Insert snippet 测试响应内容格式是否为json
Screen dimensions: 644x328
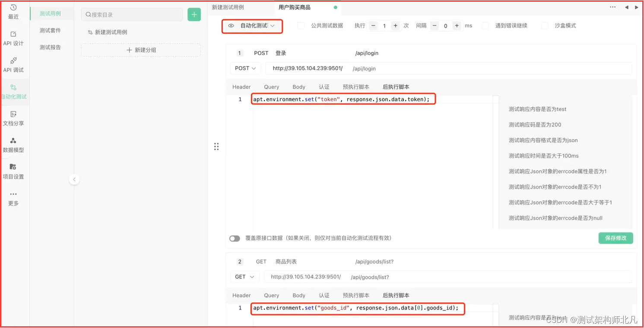[543, 140]
